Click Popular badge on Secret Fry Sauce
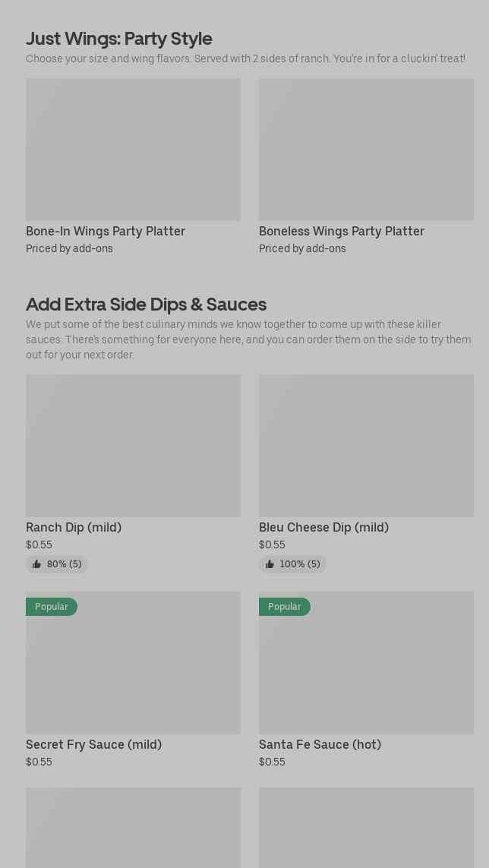 [x=52, y=607]
